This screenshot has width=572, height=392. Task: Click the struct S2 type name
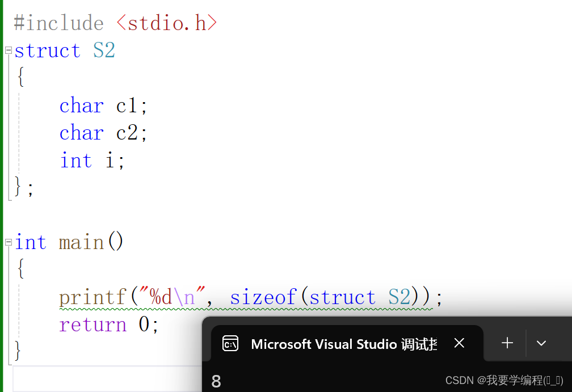pyautogui.click(x=103, y=50)
